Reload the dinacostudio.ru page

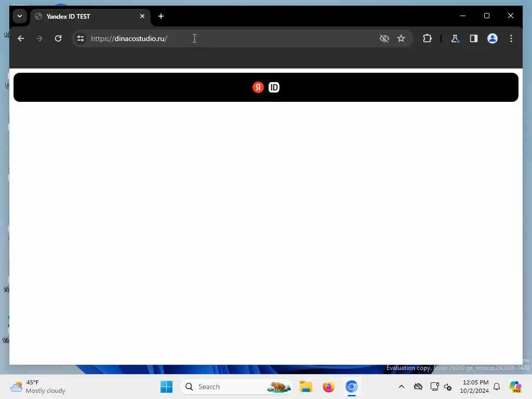pyautogui.click(x=58, y=38)
